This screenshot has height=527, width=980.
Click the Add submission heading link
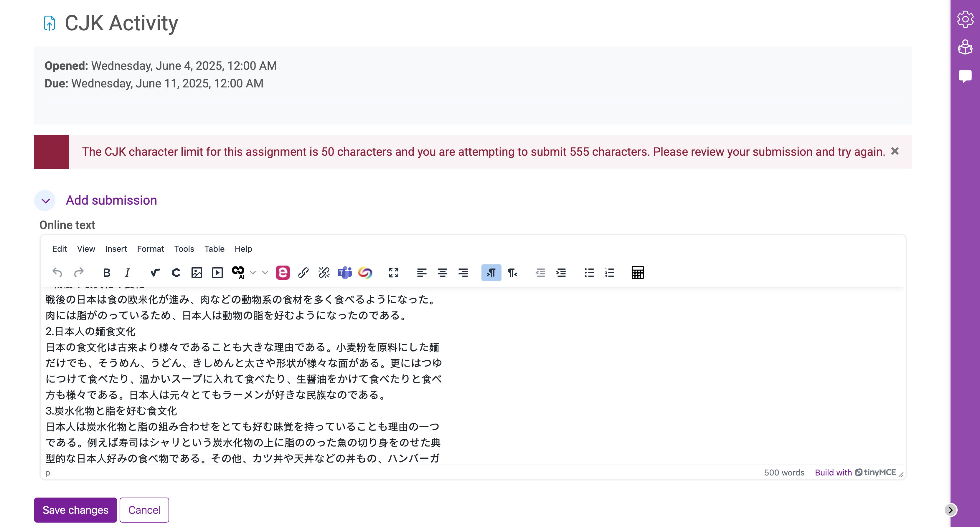[111, 200]
